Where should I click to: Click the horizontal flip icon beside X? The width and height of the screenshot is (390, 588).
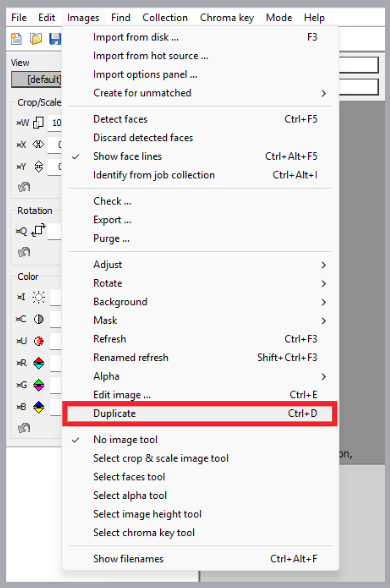(x=39, y=144)
